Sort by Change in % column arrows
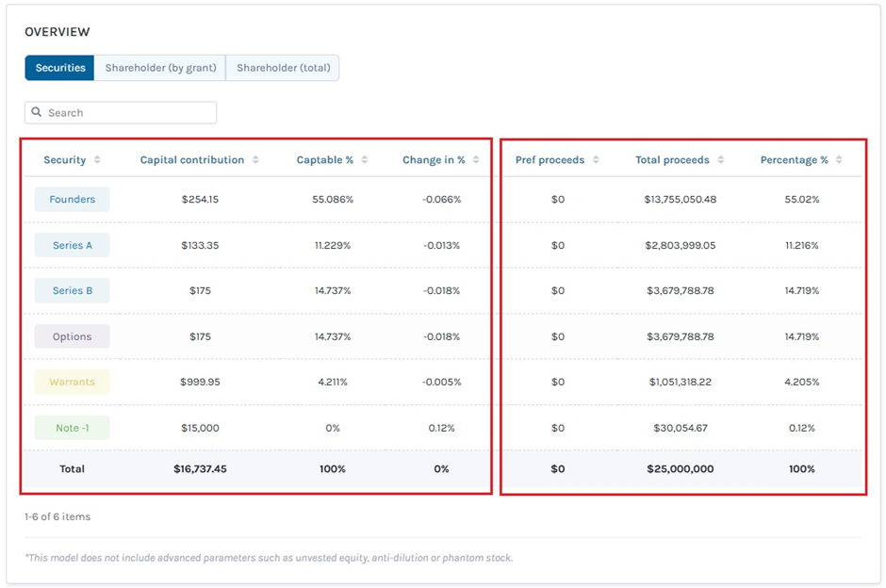This screenshot has height=588, width=886. (476, 160)
